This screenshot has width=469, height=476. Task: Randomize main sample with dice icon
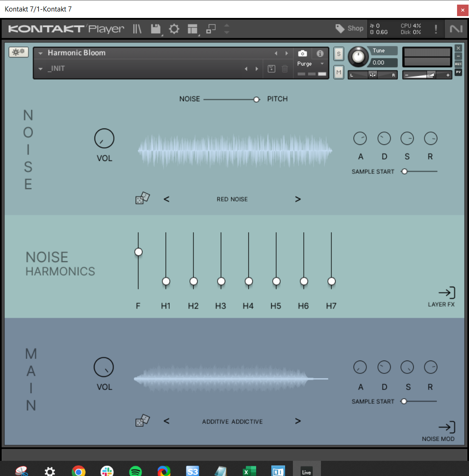(143, 420)
